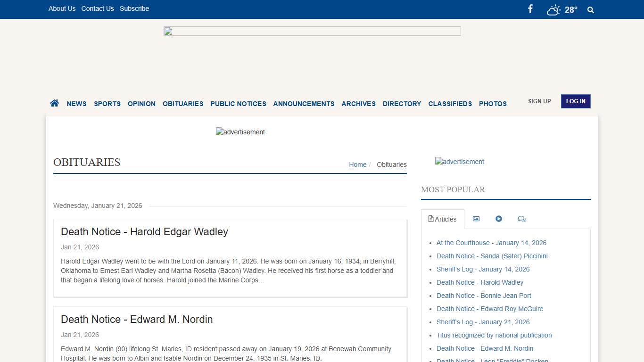Read Death Notice - Edward M. Nordin article
644x362 pixels.
tap(137, 319)
